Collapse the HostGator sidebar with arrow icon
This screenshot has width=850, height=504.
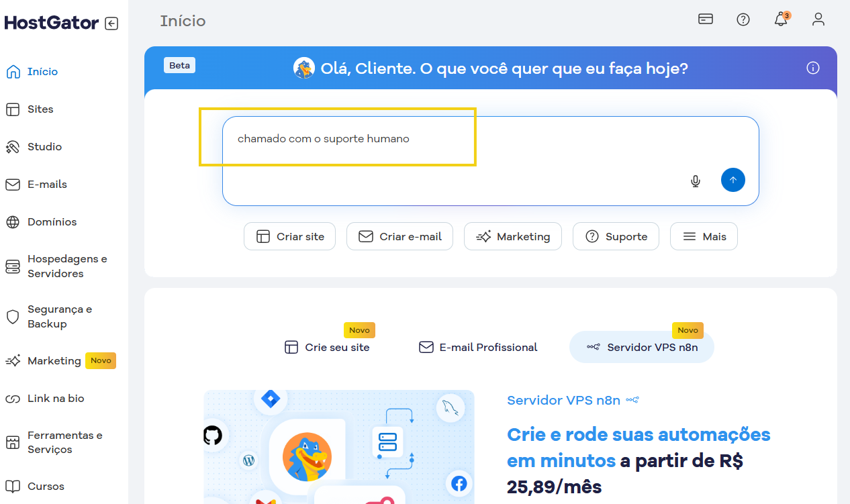tap(111, 23)
